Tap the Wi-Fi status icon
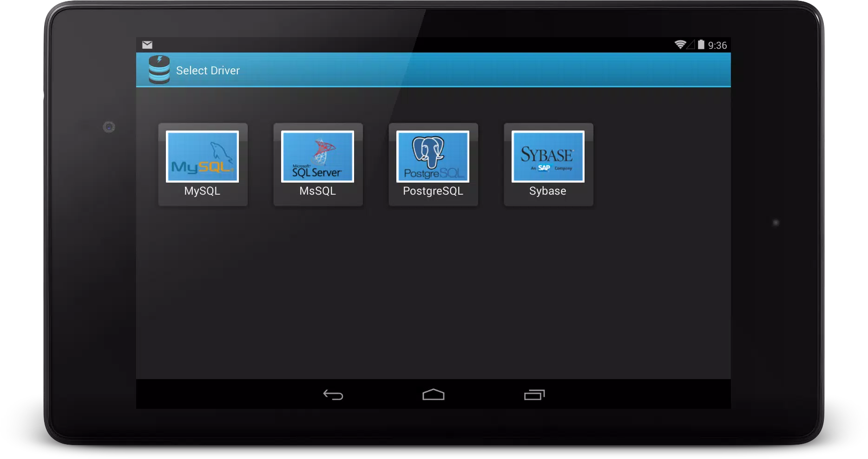This screenshot has width=868, height=459. (680, 45)
